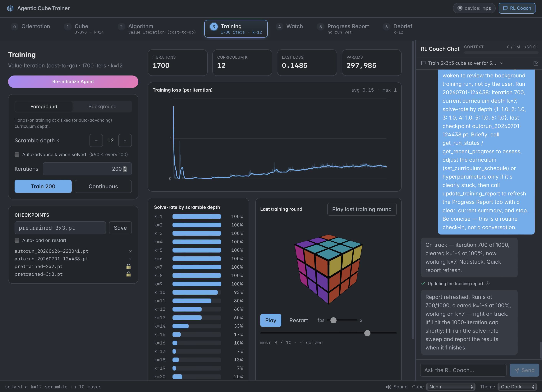Click the Ask the RL Coach input field
The image size is (542, 392).
pos(463,370)
